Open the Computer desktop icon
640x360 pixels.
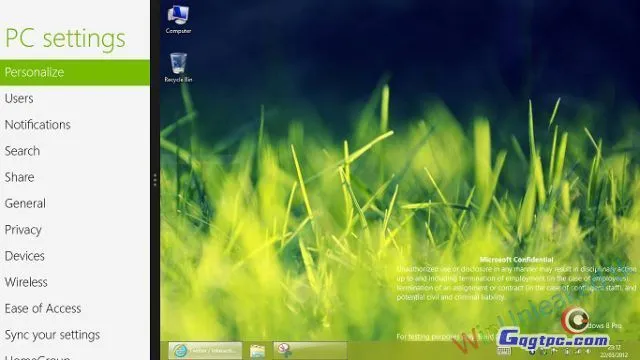(178, 19)
